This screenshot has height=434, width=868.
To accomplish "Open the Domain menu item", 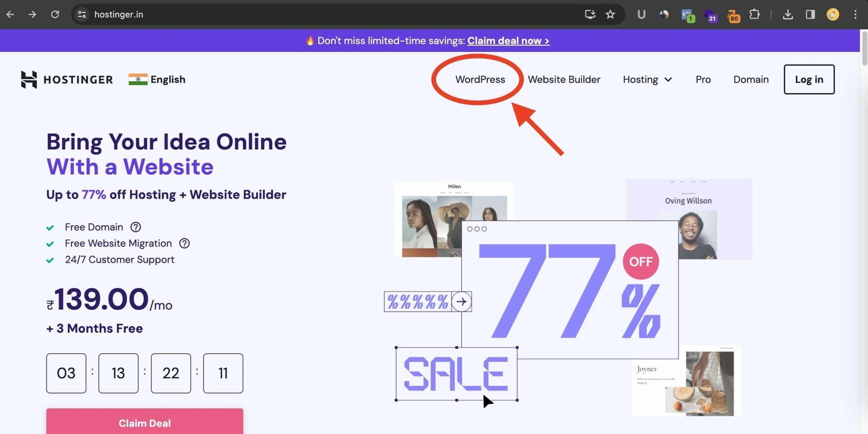I will coord(751,80).
